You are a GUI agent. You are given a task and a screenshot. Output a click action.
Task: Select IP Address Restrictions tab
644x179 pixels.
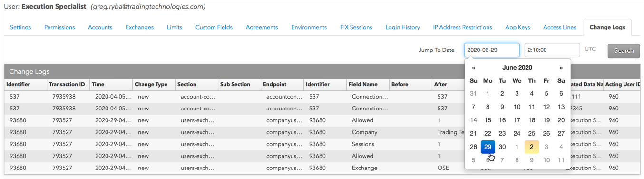pos(463,27)
